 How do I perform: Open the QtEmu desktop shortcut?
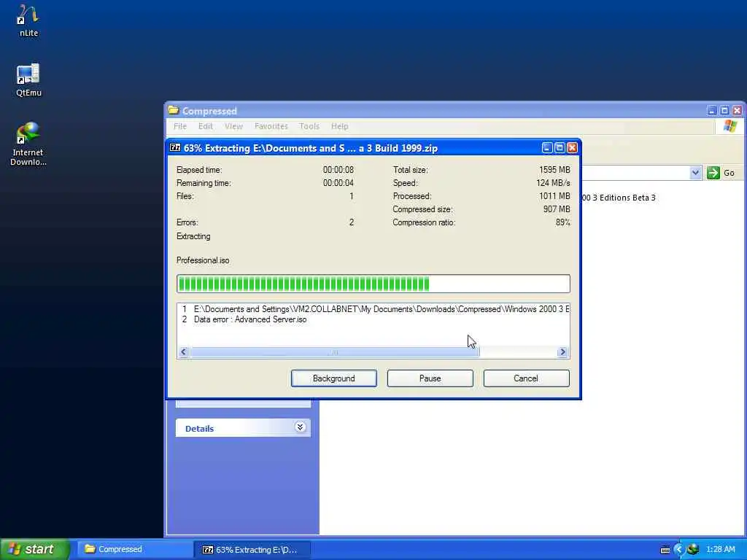tap(28, 80)
